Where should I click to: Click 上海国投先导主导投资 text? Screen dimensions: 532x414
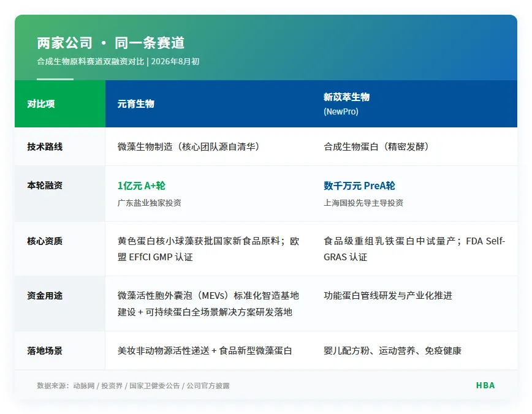[363, 203]
